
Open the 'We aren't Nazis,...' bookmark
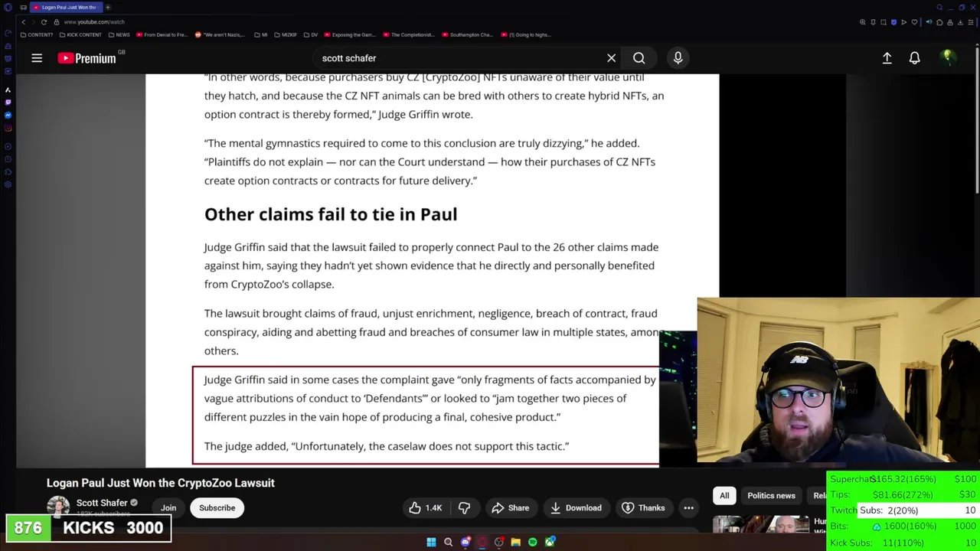pyautogui.click(x=221, y=34)
